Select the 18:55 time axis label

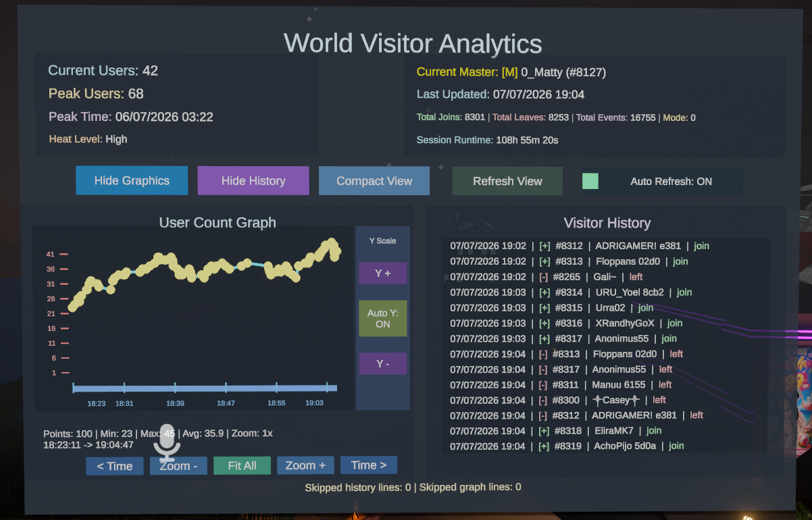tap(276, 403)
